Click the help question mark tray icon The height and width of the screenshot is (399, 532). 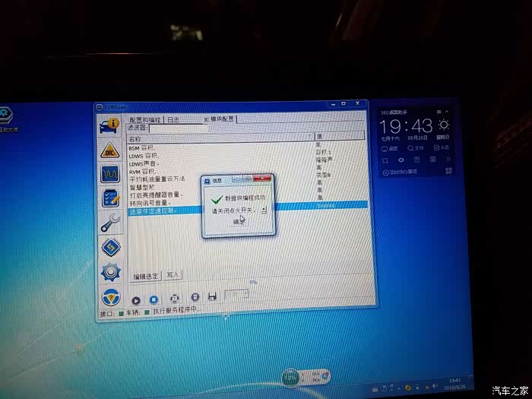point(384,388)
